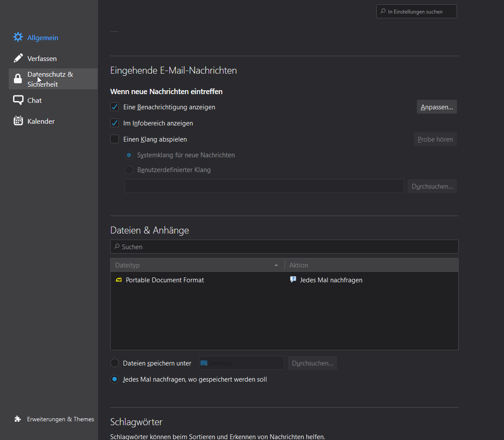Select 'Dateien speichern unter' radio button

click(x=115, y=363)
